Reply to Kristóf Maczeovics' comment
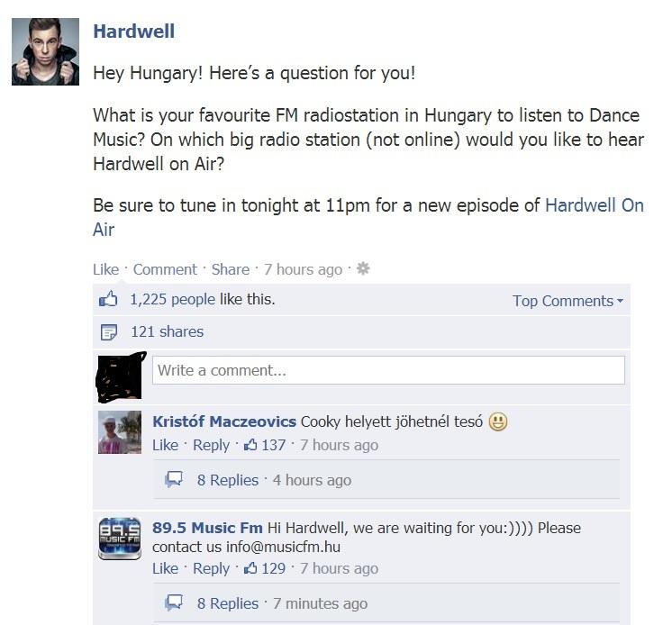The width and height of the screenshot is (672, 625). point(212,445)
